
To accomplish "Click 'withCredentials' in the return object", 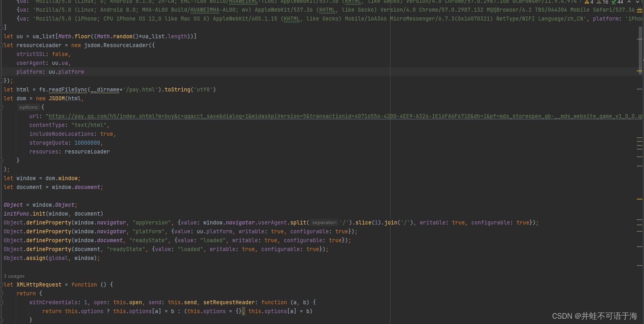I will 54,302.
